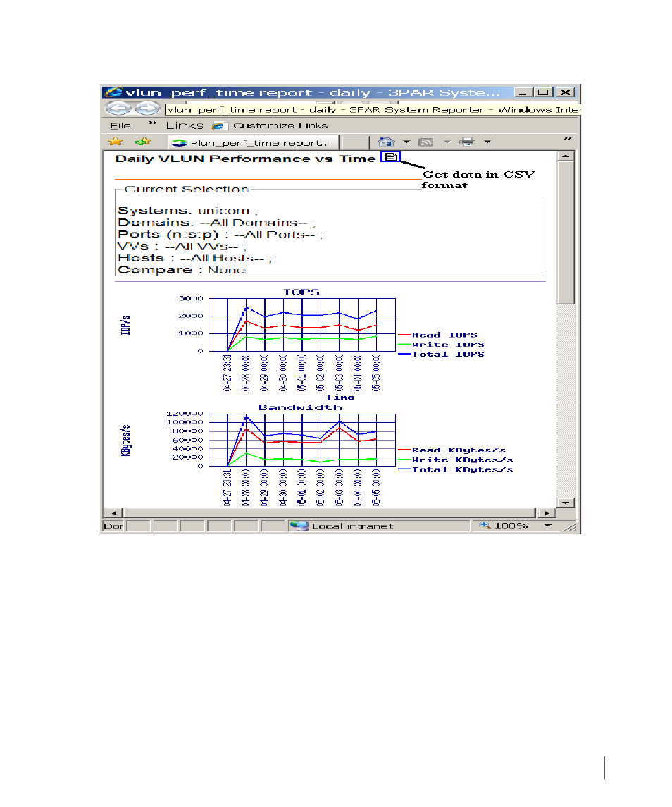Viewport: 672px width, 807px height.
Task: Click the Total IOPS legend entry
Action: click(x=441, y=354)
